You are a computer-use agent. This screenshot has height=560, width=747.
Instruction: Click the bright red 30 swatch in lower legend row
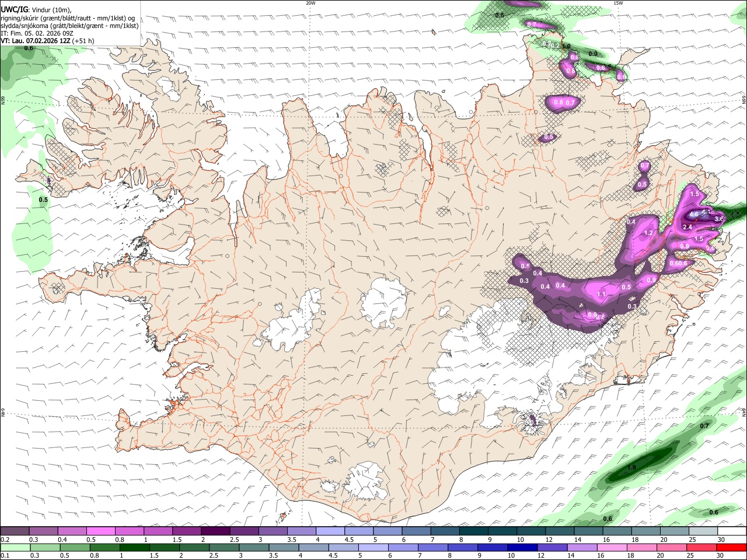pos(731,548)
